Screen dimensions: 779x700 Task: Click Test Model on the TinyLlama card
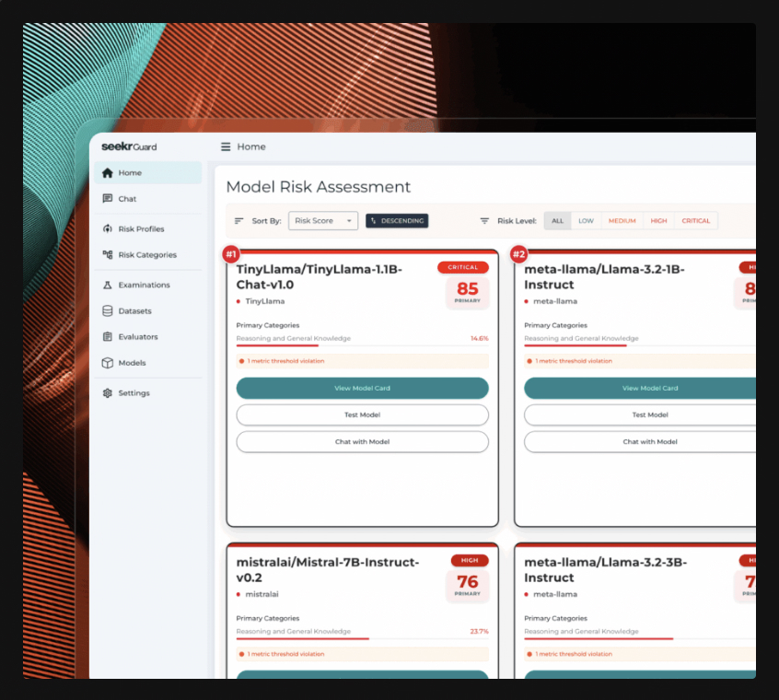[x=362, y=415]
